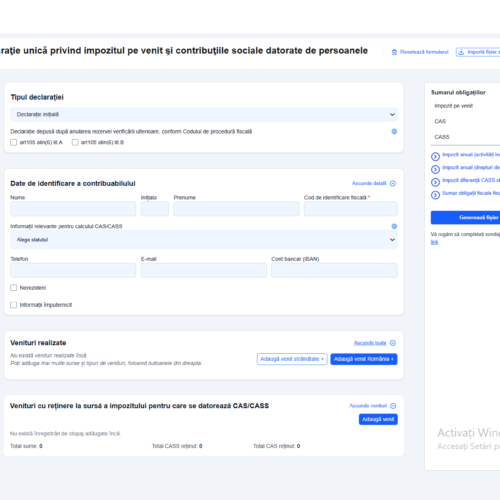The height and width of the screenshot is (500, 500).
Task: Click the collapse circle icon next to Ascunde detalii
Action: click(x=393, y=184)
